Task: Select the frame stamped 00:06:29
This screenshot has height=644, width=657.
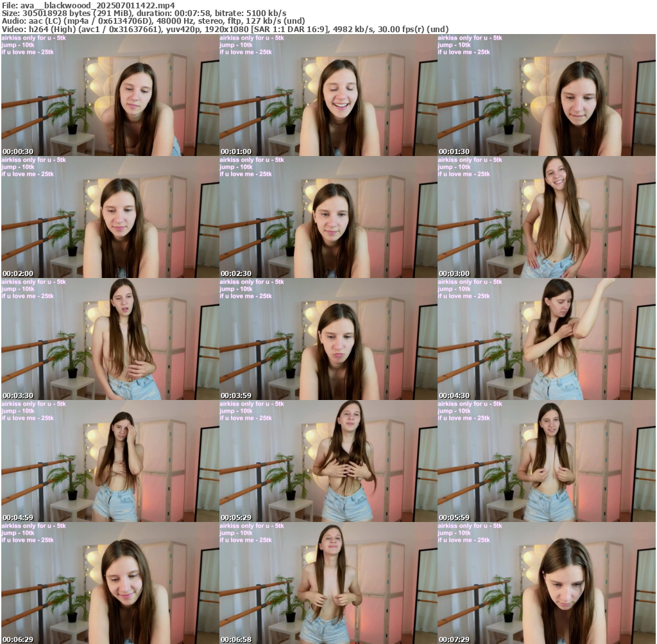Action: 110,583
